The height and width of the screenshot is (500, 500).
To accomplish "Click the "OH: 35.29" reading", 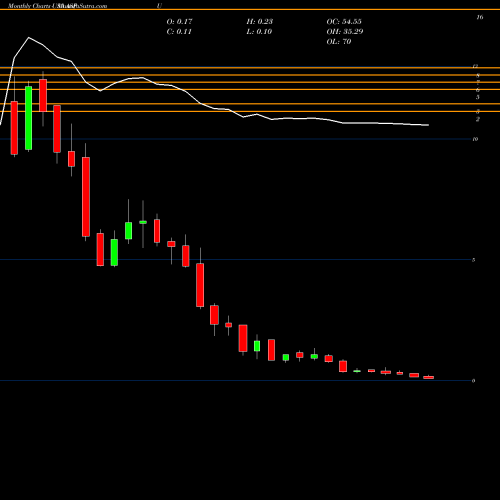I will pos(345,32).
